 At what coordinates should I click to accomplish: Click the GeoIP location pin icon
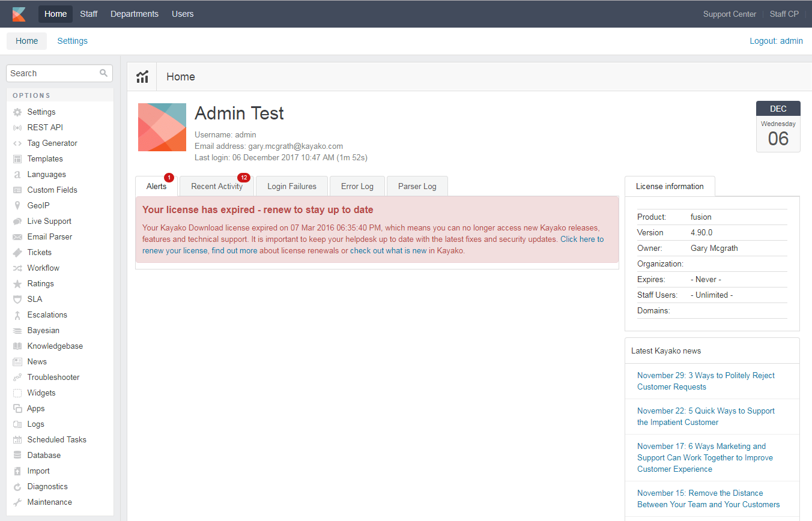(17, 206)
